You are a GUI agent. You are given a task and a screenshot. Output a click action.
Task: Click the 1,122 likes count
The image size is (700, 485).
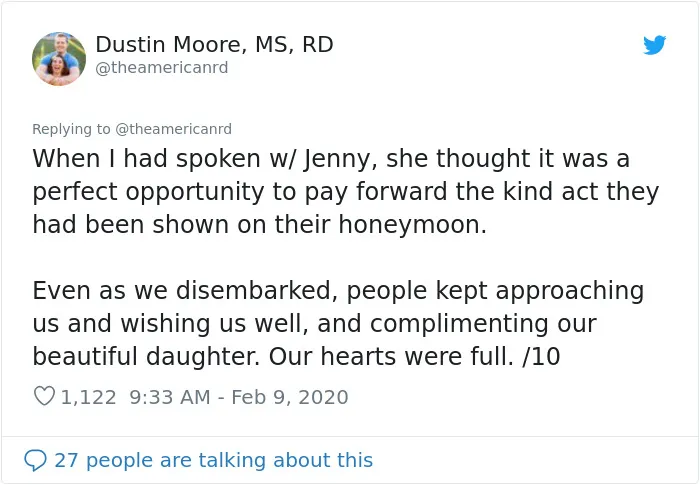pos(88,397)
